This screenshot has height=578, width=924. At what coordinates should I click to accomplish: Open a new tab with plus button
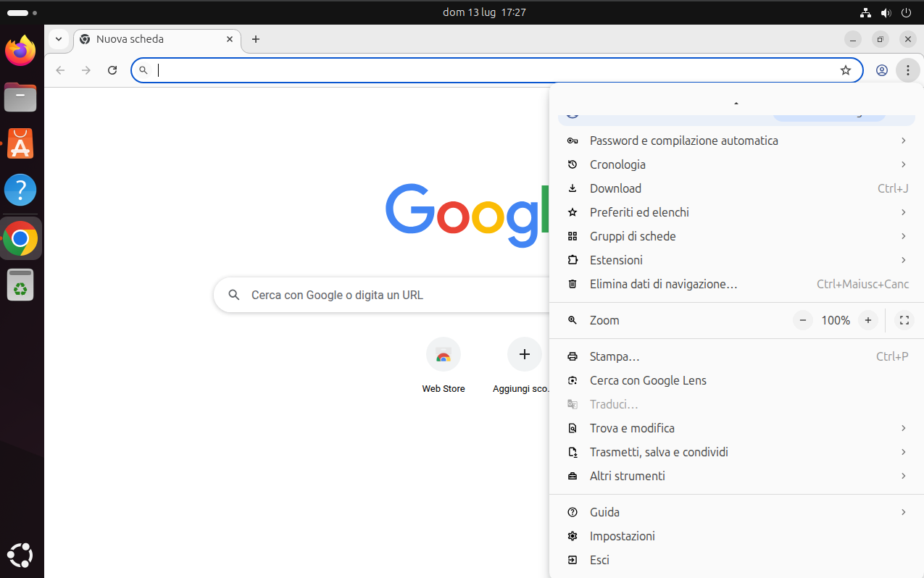coord(256,39)
